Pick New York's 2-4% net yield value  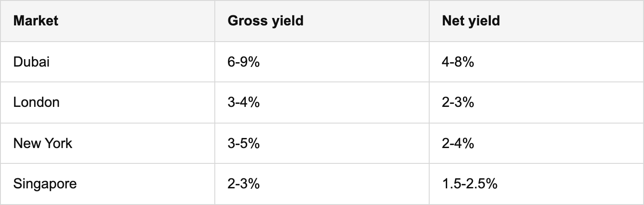click(458, 143)
